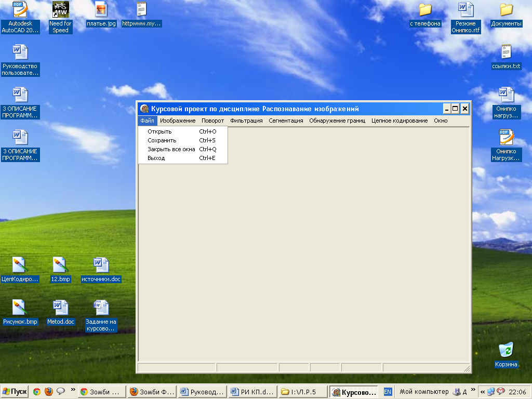Open the Фильтрация menu

click(x=246, y=121)
